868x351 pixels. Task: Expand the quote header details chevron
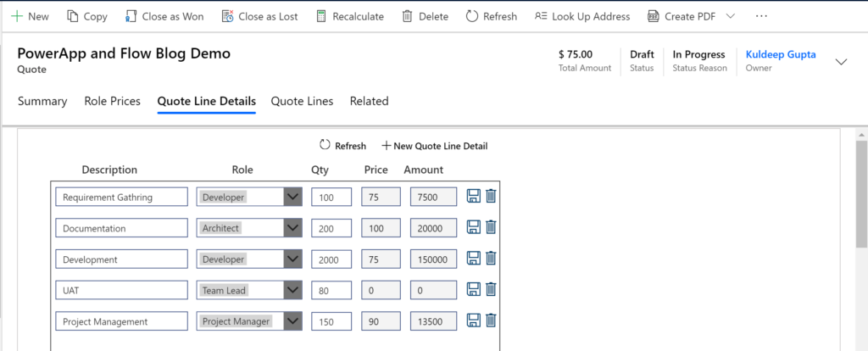pos(841,61)
